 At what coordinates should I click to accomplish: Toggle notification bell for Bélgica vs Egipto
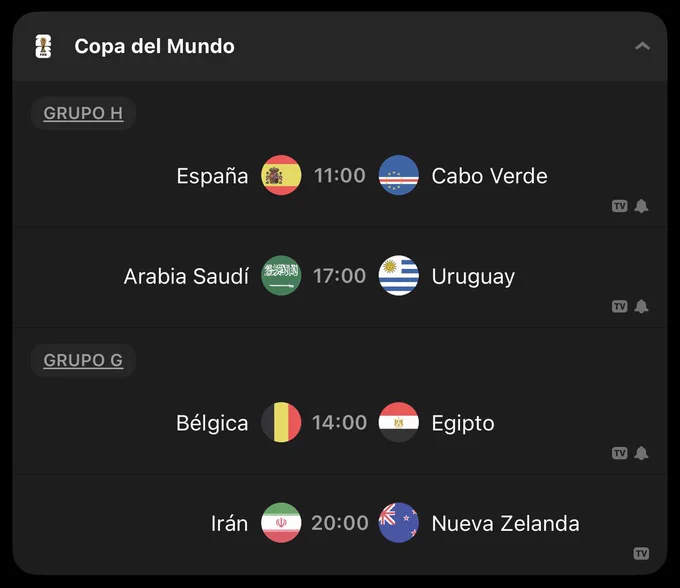click(x=641, y=453)
